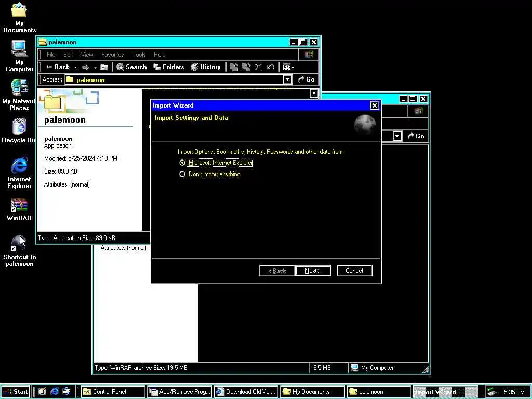Switch to Add/Remove Prog... taskbar button
Image resolution: width=532 pixels, height=399 pixels.
click(180, 392)
